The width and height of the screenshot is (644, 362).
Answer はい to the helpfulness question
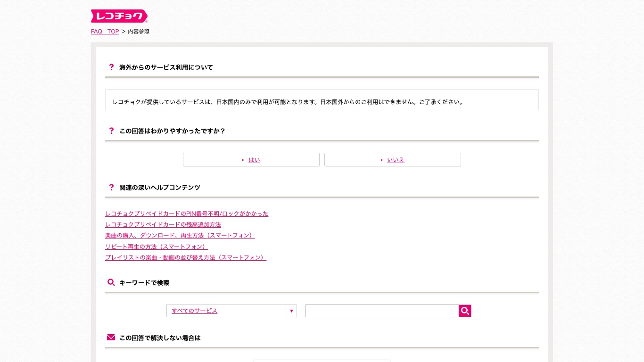(x=251, y=160)
